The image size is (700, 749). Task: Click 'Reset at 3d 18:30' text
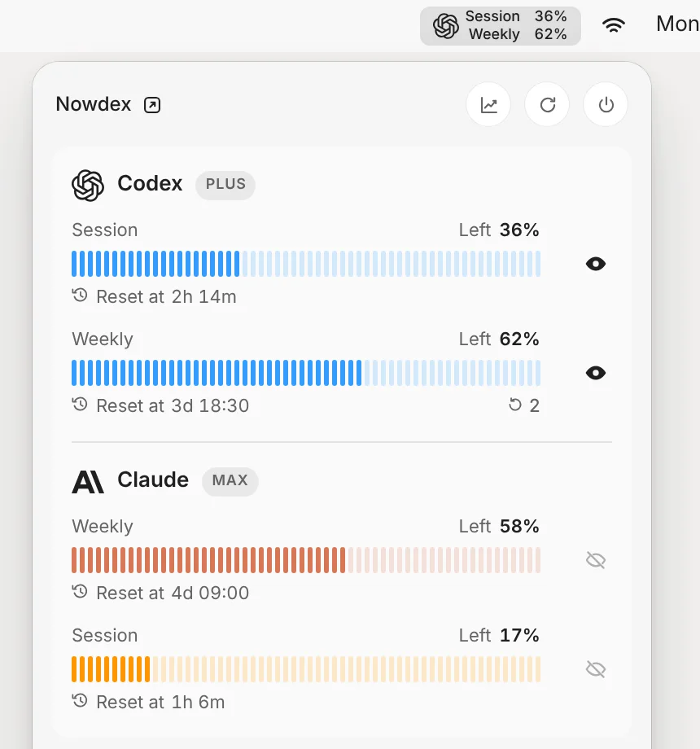point(173,405)
